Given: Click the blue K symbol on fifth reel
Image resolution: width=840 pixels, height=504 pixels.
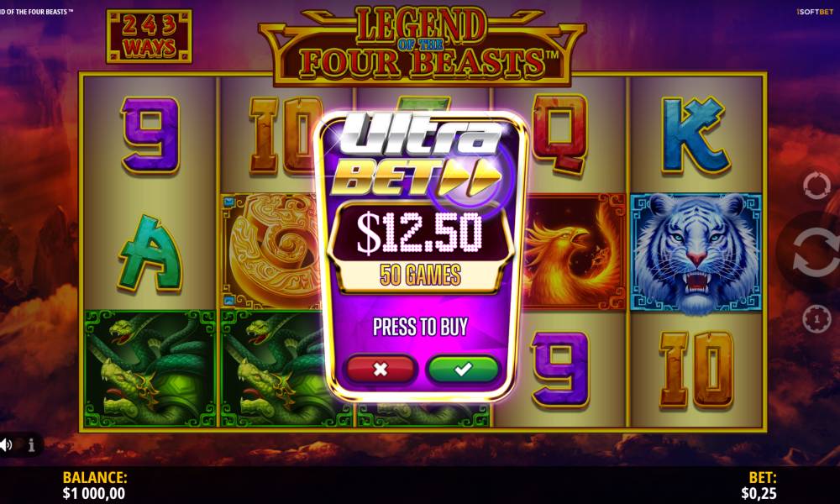Looking at the screenshot, I should click(695, 135).
